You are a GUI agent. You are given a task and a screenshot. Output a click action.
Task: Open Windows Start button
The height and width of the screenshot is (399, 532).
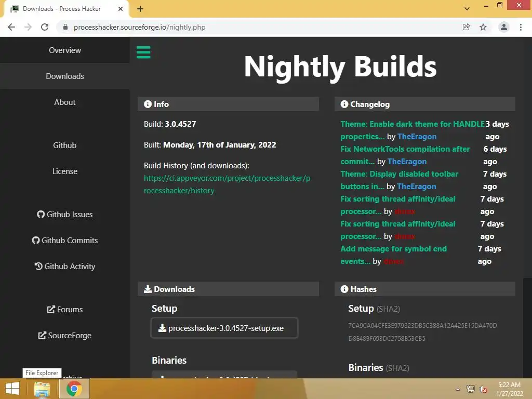coord(12,389)
